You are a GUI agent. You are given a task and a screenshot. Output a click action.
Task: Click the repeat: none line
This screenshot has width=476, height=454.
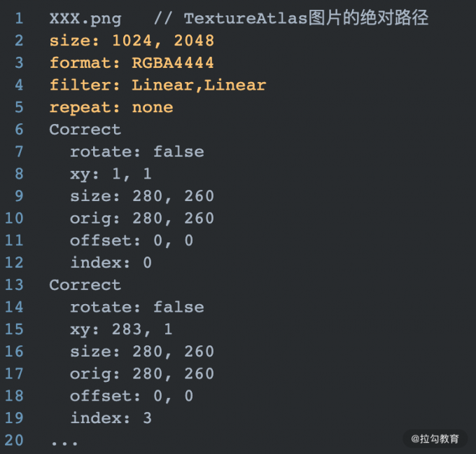tap(111, 108)
